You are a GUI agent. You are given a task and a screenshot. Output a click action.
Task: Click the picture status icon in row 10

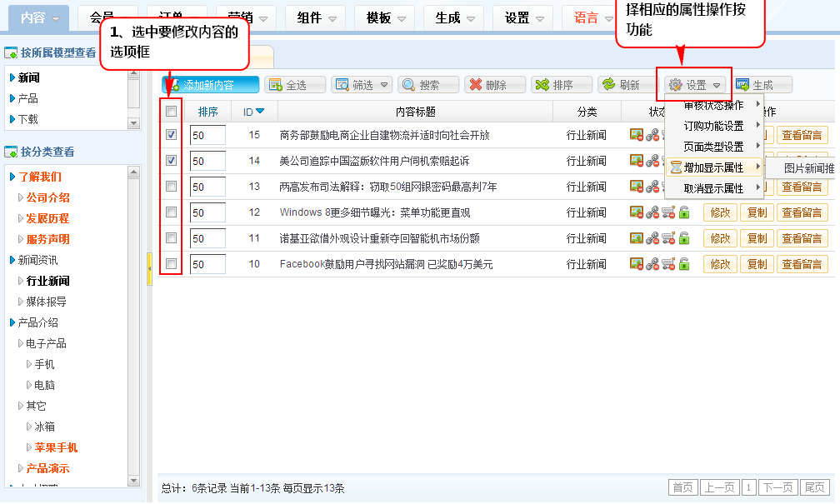636,264
